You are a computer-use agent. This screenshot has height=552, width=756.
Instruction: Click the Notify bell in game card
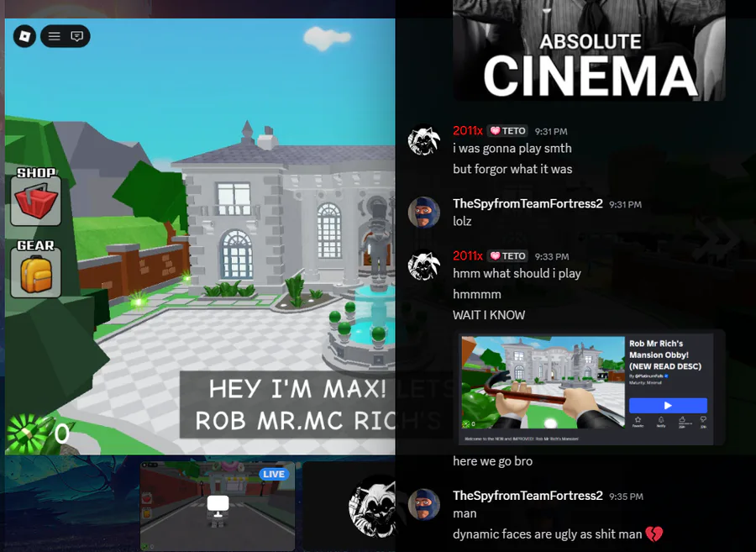pyautogui.click(x=661, y=422)
